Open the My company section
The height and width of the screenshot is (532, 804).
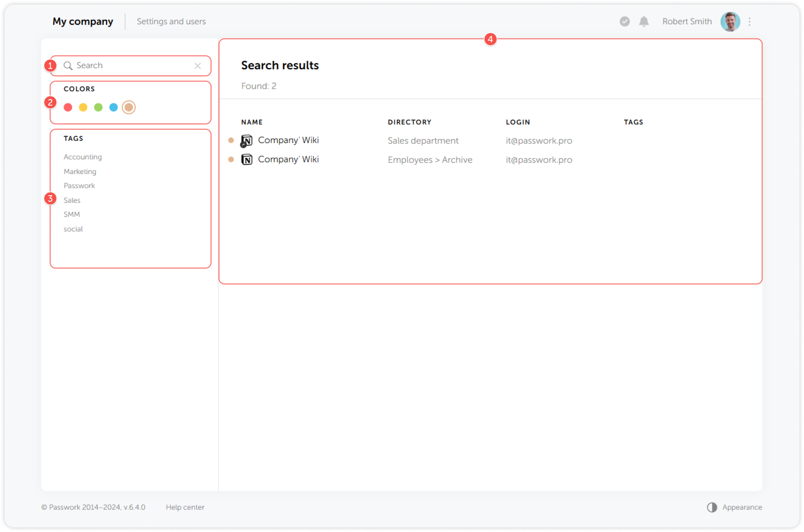pos(83,22)
